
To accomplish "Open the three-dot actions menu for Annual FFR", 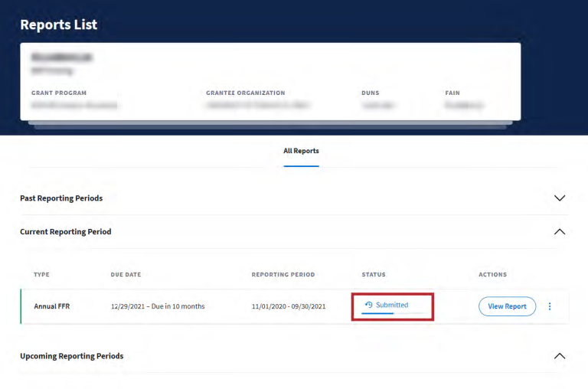I will tap(549, 306).
